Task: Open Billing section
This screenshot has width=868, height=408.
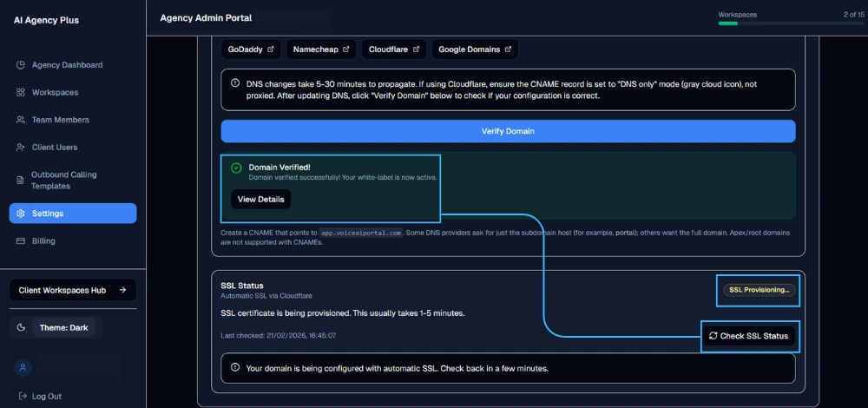Action: click(x=73, y=240)
